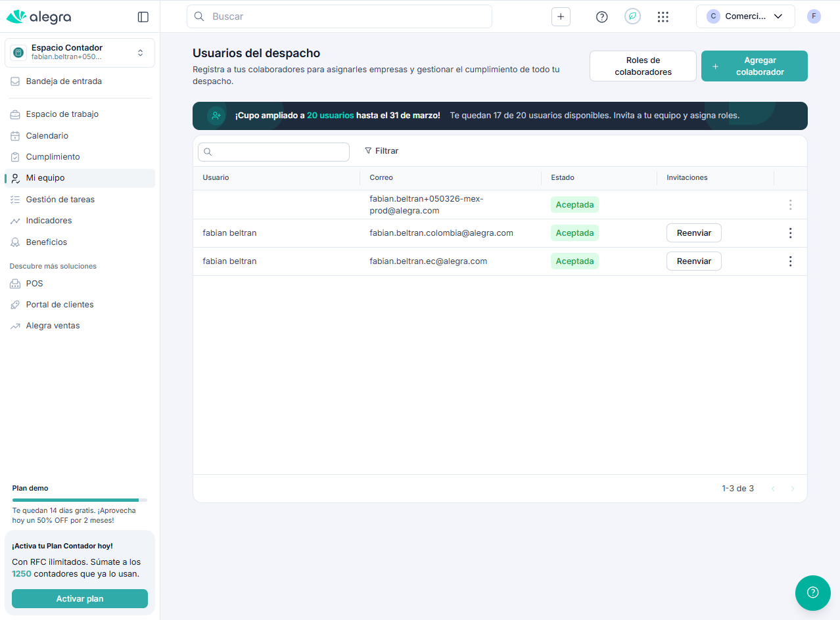The width and height of the screenshot is (840, 620).
Task: Resend invitation to fabian.beltran.colombia@alegra.com
Action: (693, 233)
